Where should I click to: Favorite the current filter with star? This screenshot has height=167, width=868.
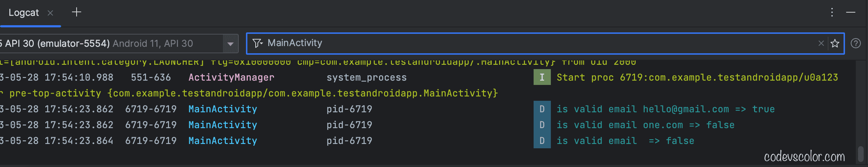pyautogui.click(x=835, y=43)
